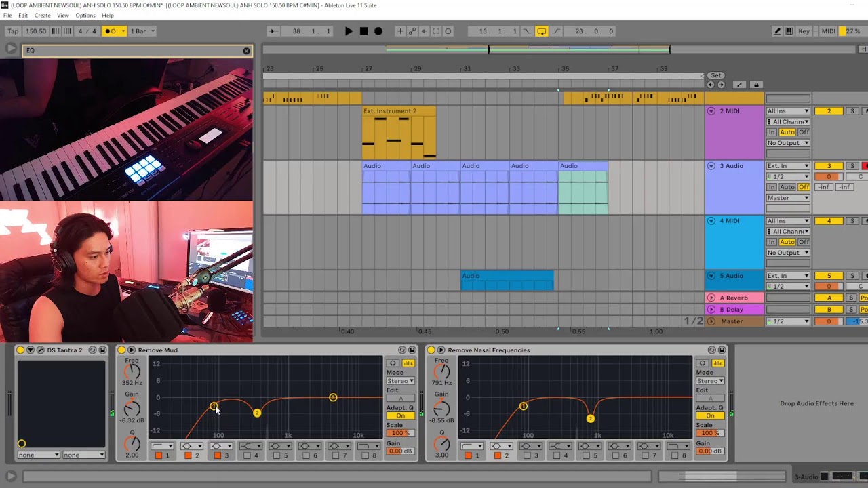868x488 pixels.
Task: Open the 3 Audio Ext. In dropdown
Action: point(788,166)
